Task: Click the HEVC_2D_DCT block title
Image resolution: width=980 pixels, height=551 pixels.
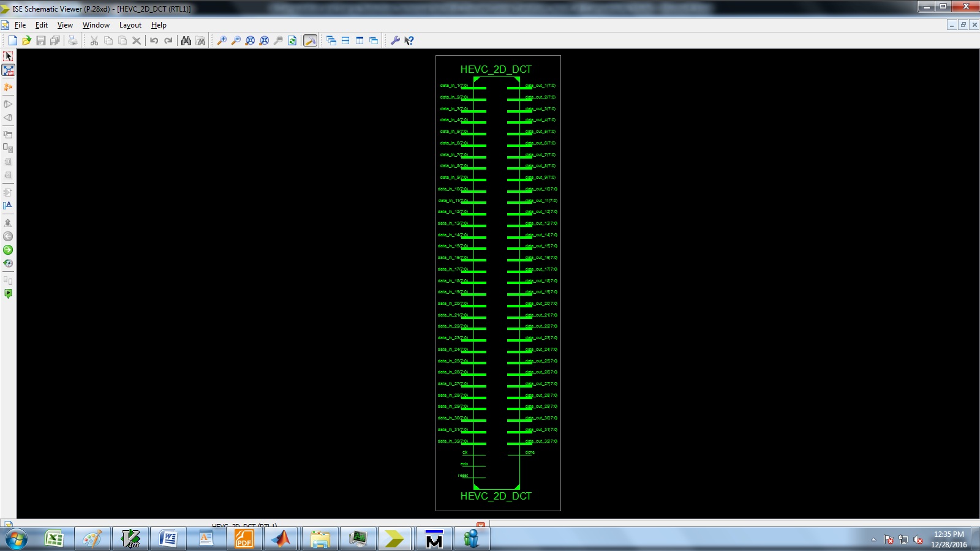Action: tap(496, 69)
